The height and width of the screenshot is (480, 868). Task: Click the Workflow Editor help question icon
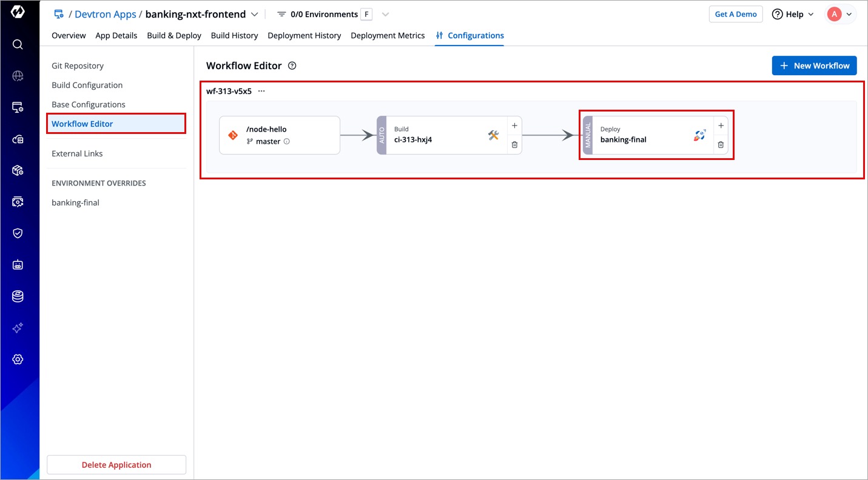click(x=292, y=65)
